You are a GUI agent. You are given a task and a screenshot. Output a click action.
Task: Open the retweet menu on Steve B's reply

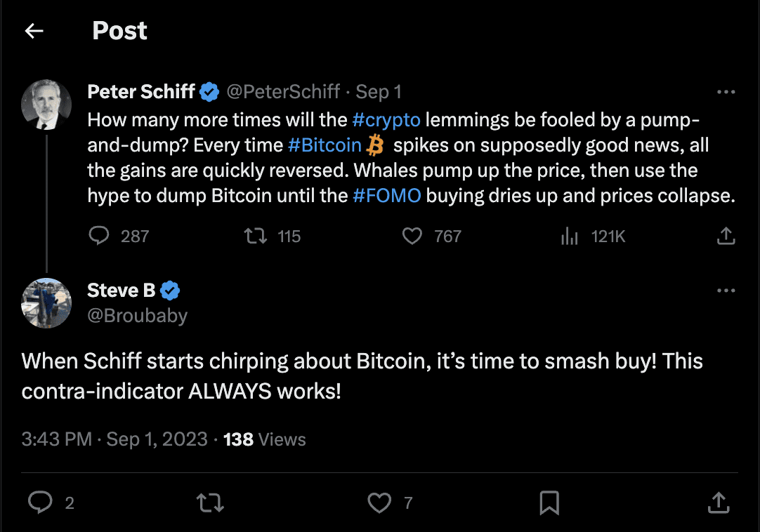(209, 503)
